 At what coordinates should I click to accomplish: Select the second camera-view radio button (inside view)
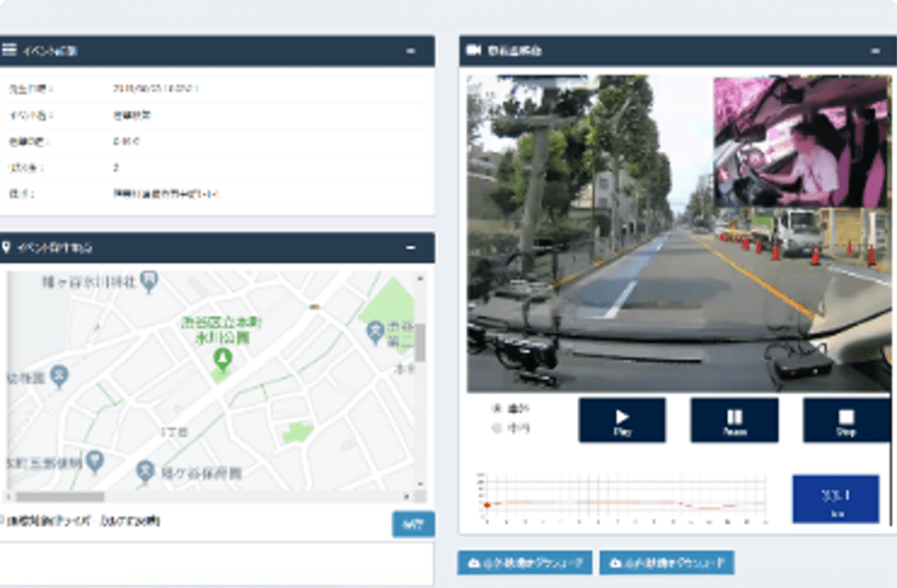pyautogui.click(x=497, y=428)
